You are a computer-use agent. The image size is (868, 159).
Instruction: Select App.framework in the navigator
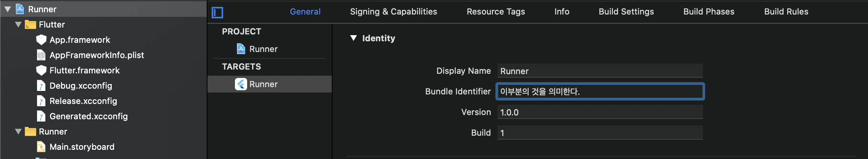[x=80, y=40]
